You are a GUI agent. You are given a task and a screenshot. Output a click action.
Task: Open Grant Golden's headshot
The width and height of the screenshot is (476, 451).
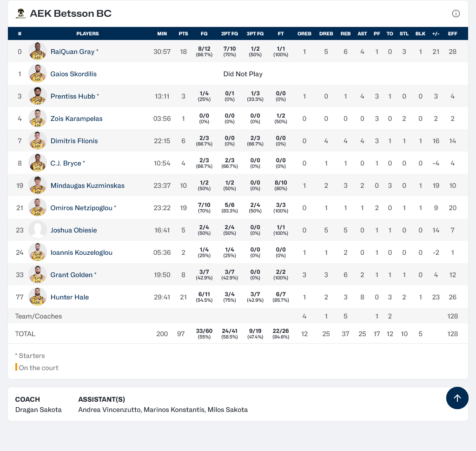tap(38, 275)
